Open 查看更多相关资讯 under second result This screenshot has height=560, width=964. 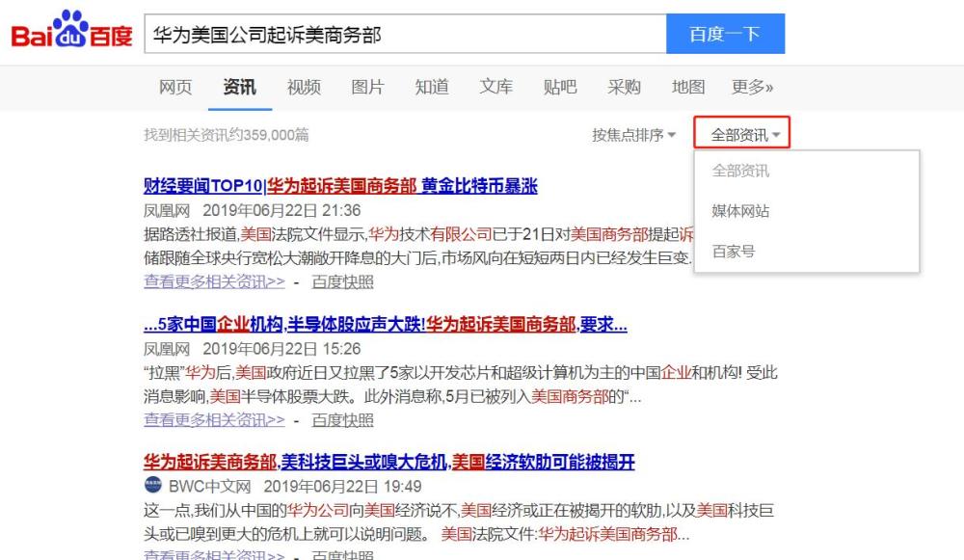(x=215, y=420)
